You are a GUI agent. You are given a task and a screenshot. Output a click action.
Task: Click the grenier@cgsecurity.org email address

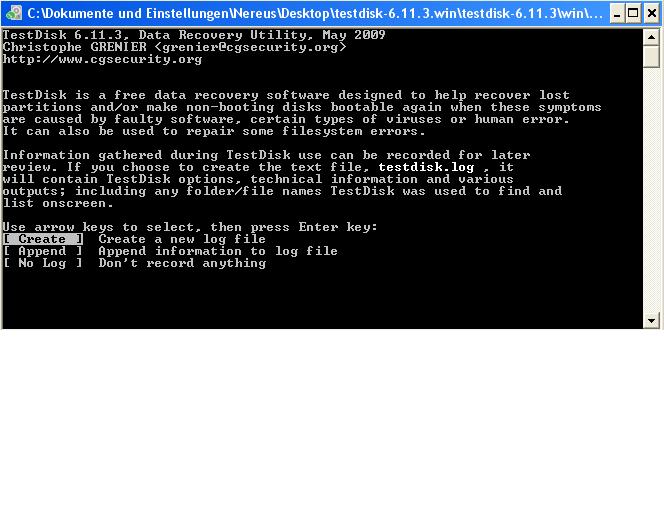click(x=250, y=47)
